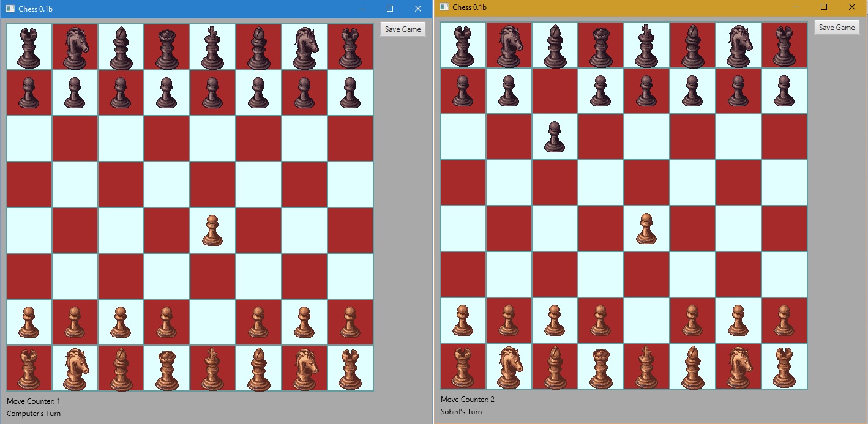
Task: Select black rook on h8 in right window
Action: [784, 46]
